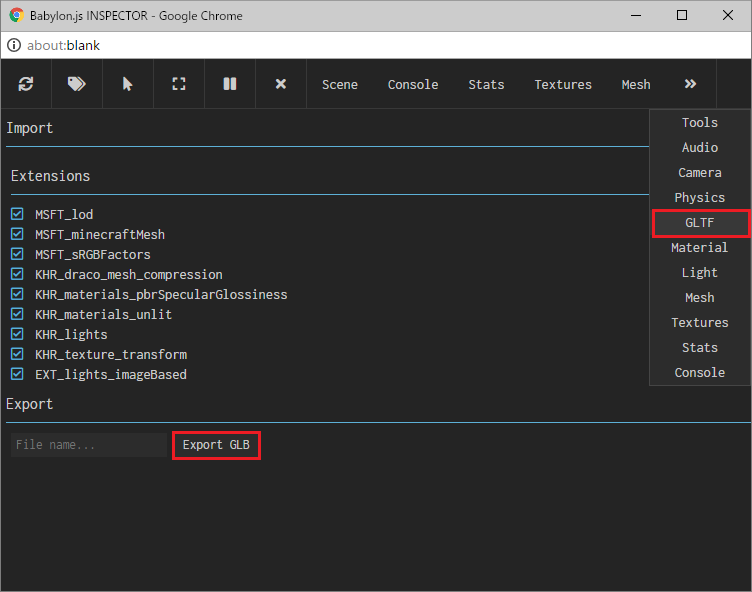Choose Stats in the overflow dropdown list
This screenshot has width=752, height=592.
[700, 347]
